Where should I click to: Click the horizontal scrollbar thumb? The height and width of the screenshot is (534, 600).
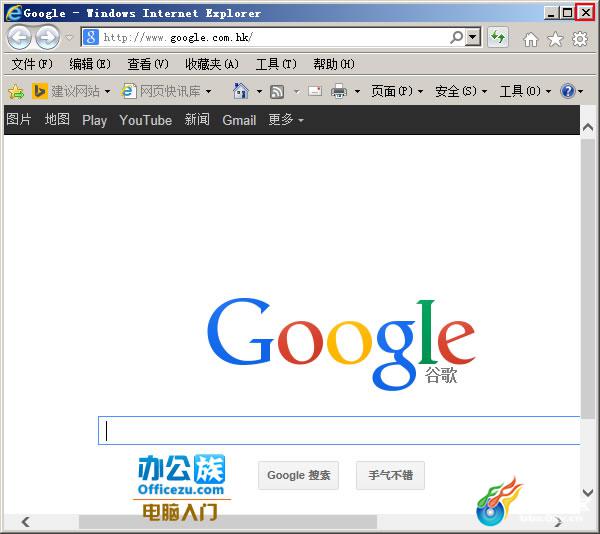(228, 522)
